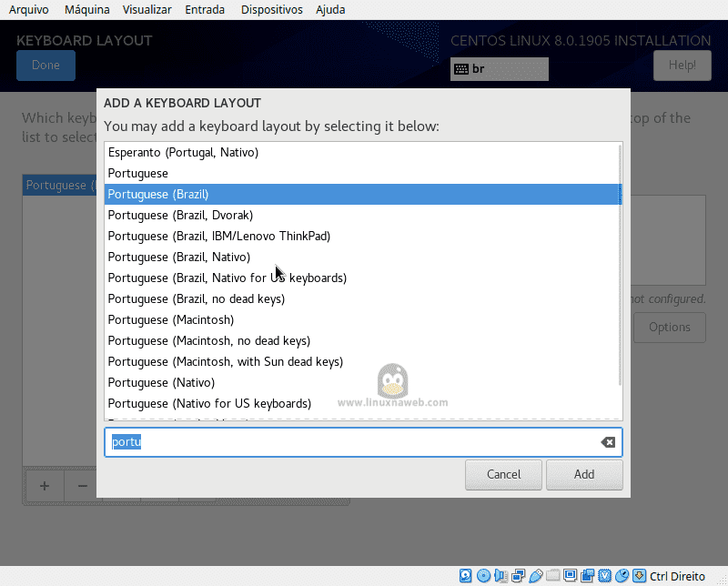Select 'Portuguese (Nativo)' layout
Viewport: 728px width, 586px height.
tap(361, 382)
